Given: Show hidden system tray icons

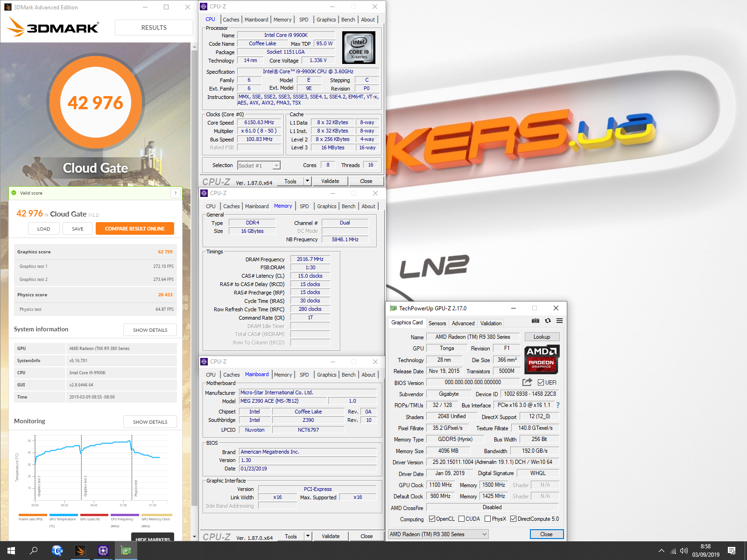Looking at the screenshot, I should click(661, 551).
